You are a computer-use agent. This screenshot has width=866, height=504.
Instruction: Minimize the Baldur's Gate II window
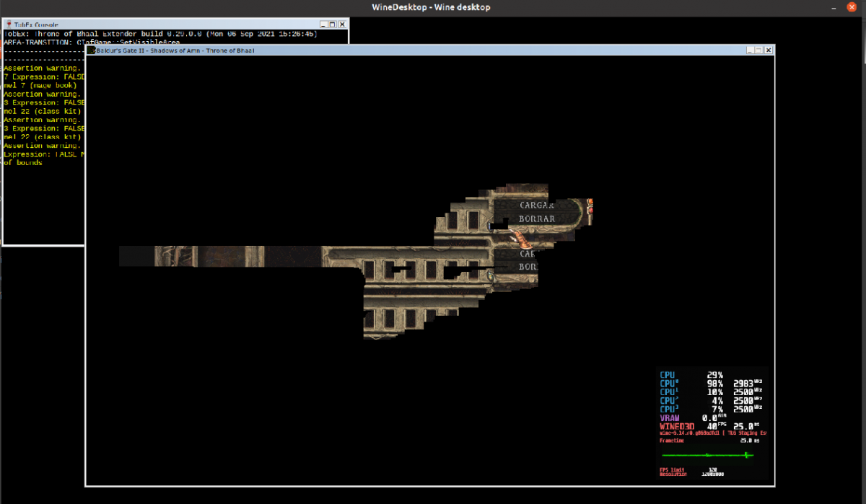coord(750,50)
